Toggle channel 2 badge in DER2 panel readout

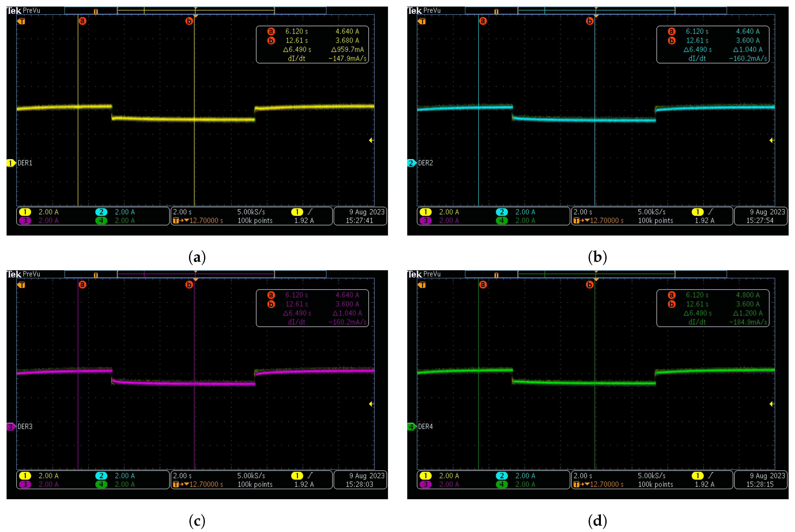point(501,212)
